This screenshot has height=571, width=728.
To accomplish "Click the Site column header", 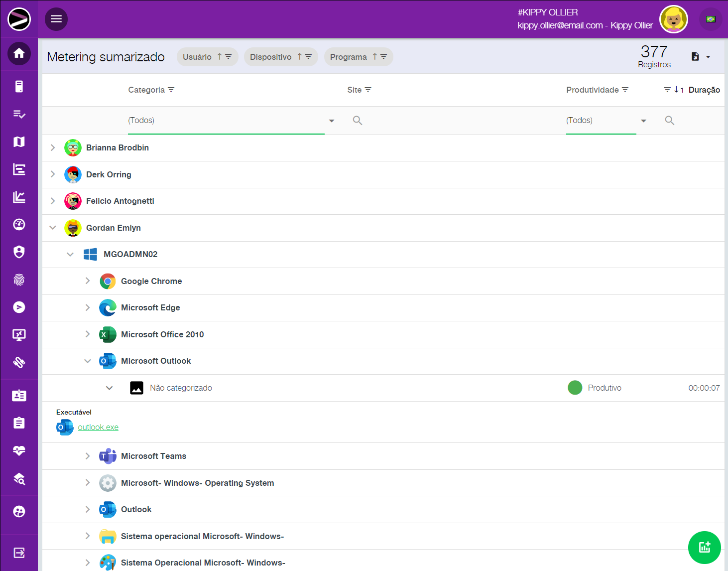I will tap(354, 90).
